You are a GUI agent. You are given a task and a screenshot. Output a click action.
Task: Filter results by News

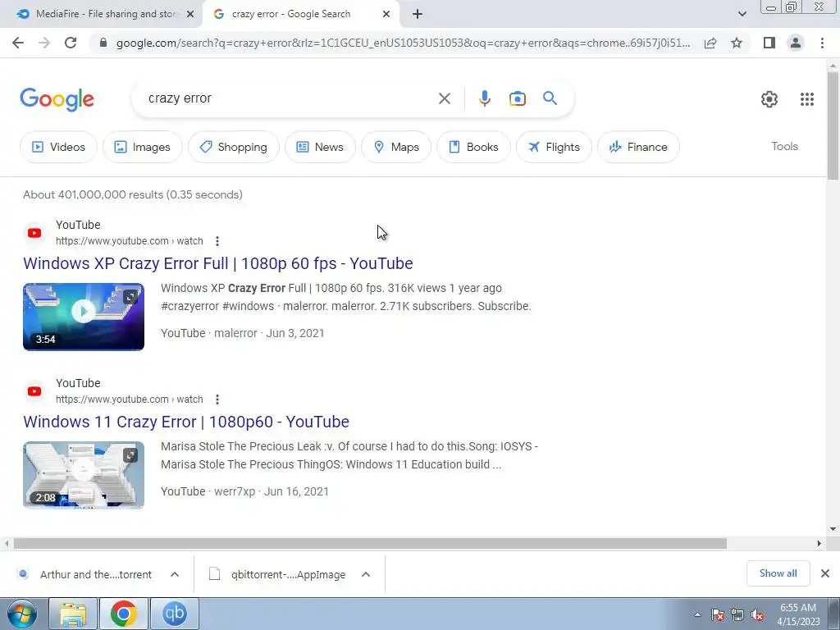[x=320, y=147]
